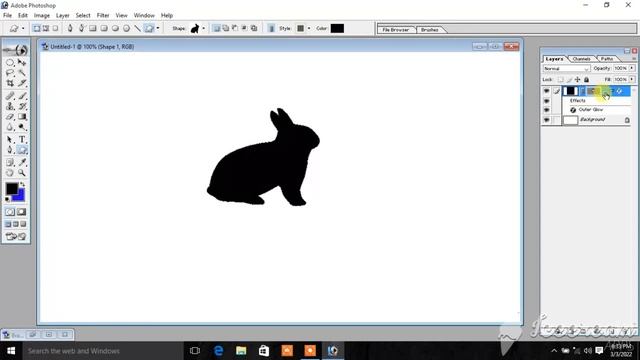Open the File menu
Viewport: 640px width, 360px height.
(7, 15)
